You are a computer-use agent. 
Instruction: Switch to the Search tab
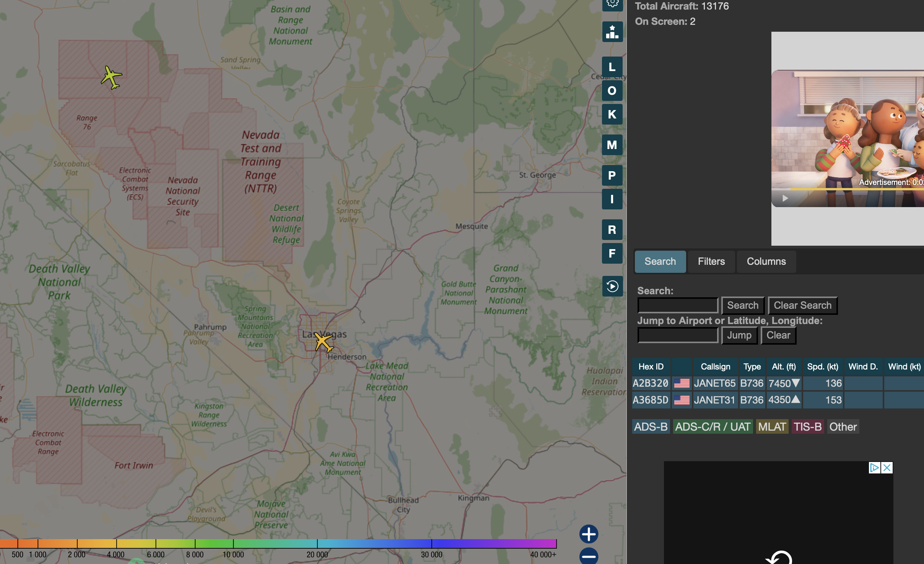click(660, 261)
